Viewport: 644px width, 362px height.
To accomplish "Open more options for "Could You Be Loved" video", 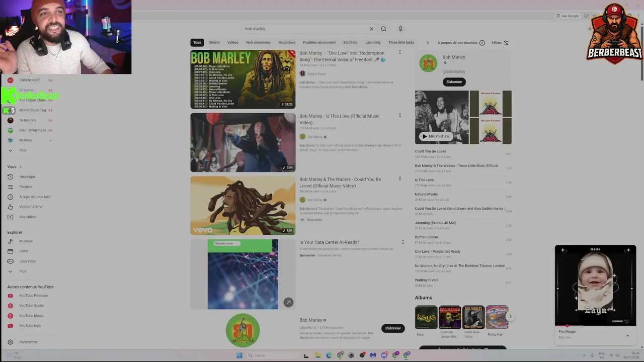I will (400, 178).
